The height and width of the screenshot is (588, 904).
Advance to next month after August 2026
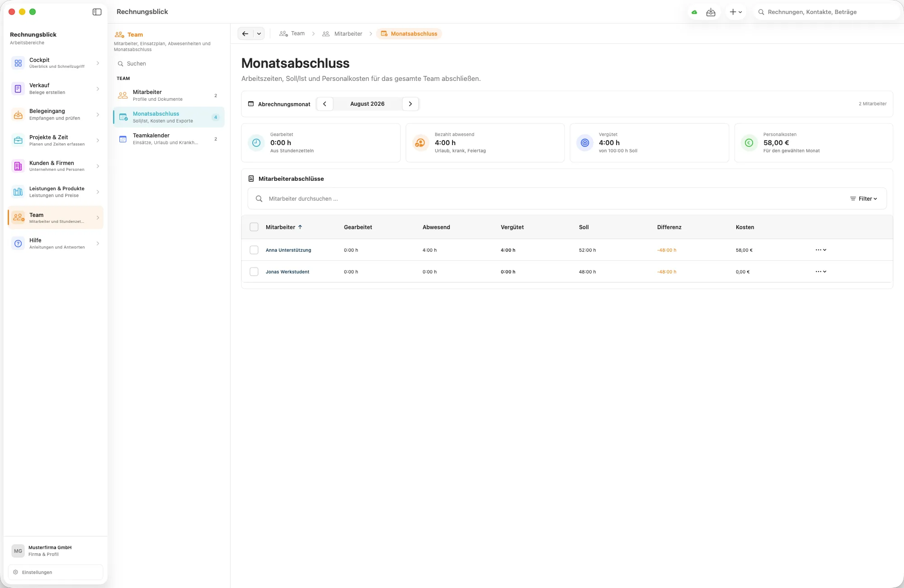[410, 104]
